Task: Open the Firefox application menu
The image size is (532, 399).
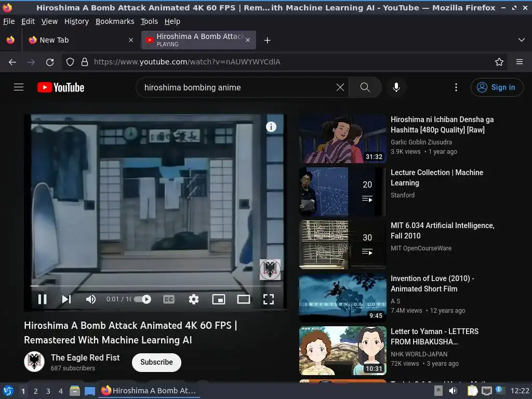Action: 520,62
